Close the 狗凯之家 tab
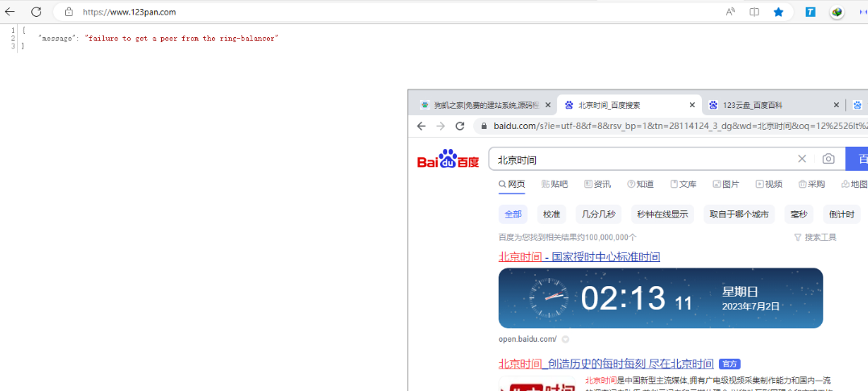 pos(548,105)
